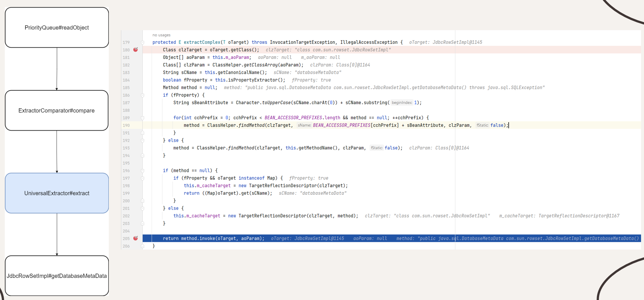Screen dimensions: 644x300
Task: Click the 'fProperty: true' value on line 184
Action: coord(311,80)
